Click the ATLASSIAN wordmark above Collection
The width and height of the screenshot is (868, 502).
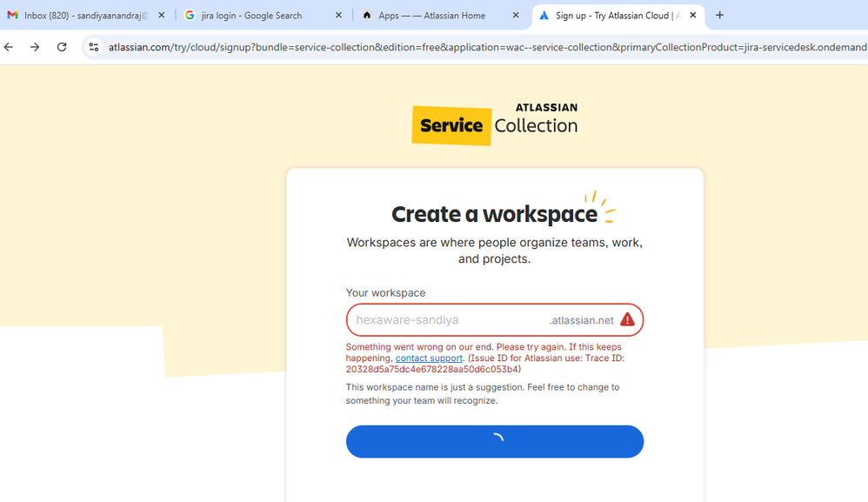tap(546, 107)
